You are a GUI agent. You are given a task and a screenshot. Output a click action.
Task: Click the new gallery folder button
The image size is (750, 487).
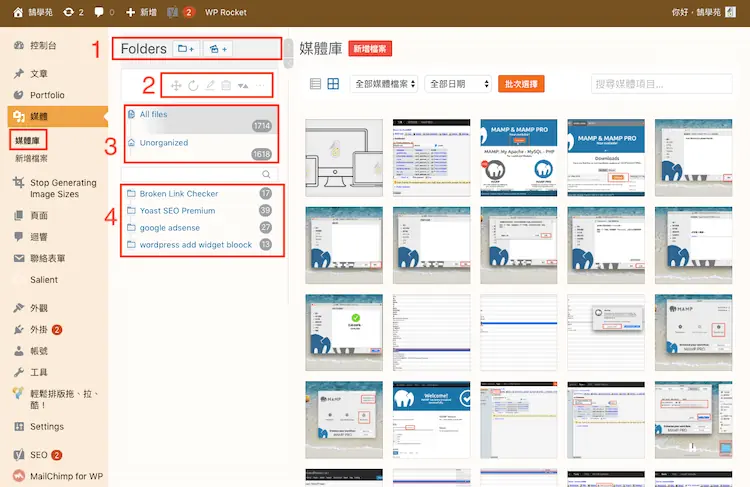pyautogui.click(x=218, y=49)
